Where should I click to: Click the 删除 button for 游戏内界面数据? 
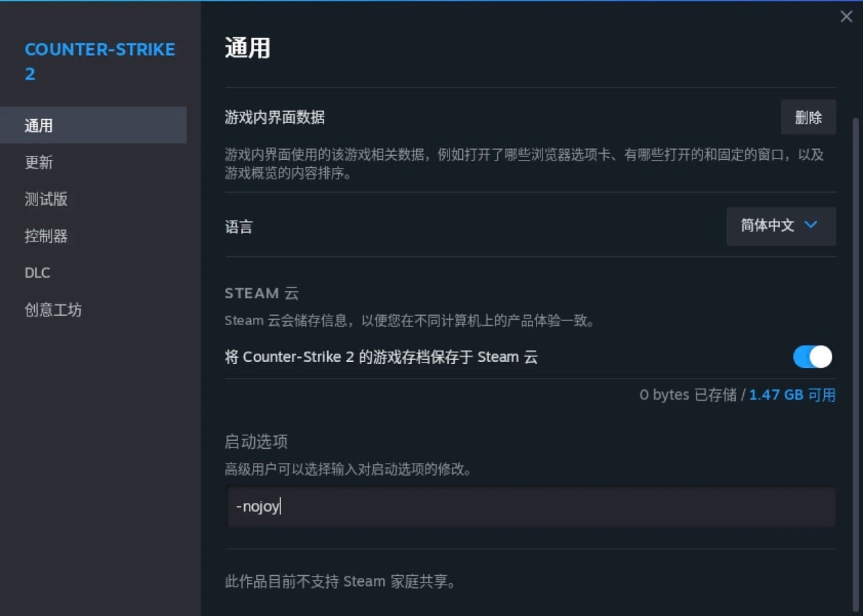click(808, 117)
